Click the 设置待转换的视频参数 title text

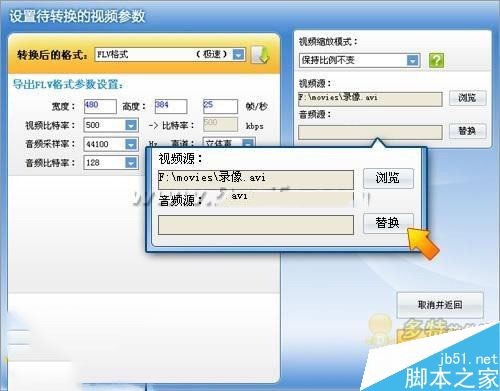click(77, 17)
